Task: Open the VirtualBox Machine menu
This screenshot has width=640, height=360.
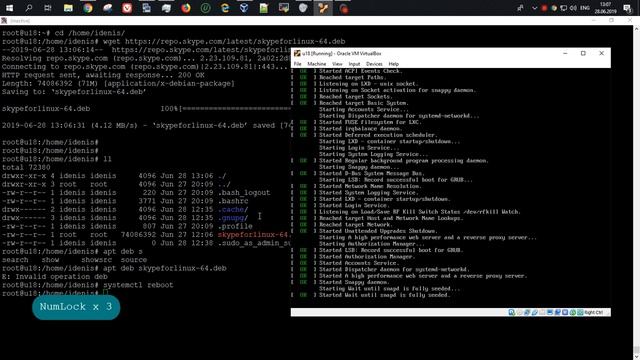Action: [x=317, y=64]
